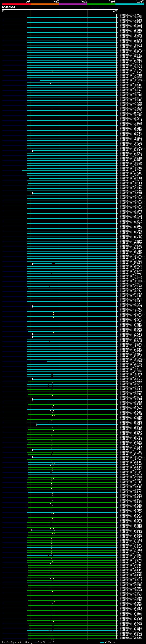Select UniRef100_B6K6S7 entry

(131, 110)
